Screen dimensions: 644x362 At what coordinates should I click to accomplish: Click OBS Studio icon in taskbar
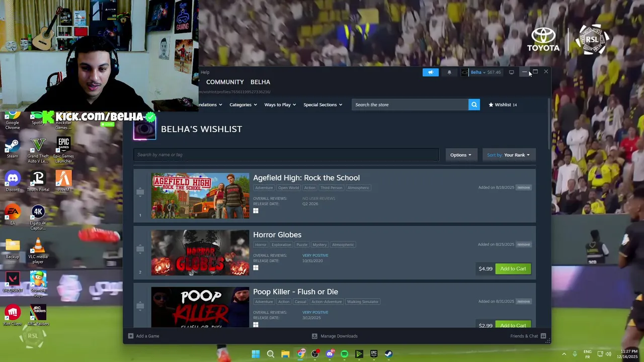315,354
